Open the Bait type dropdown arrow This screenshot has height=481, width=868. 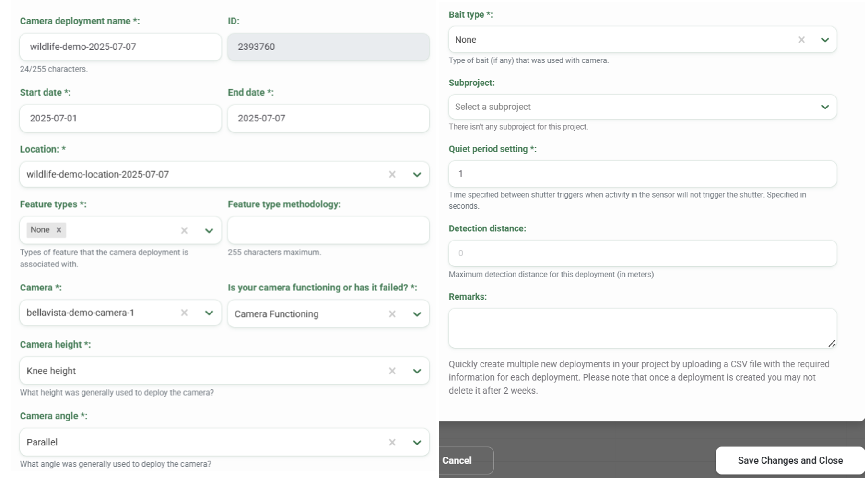pos(824,40)
